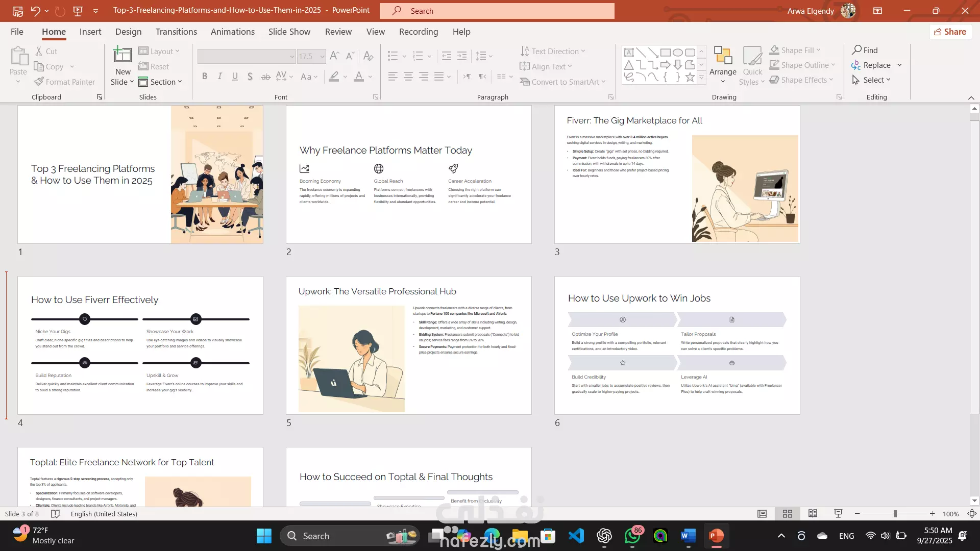The image size is (980, 551).
Task: Click the New Slide icon
Action: (122, 55)
